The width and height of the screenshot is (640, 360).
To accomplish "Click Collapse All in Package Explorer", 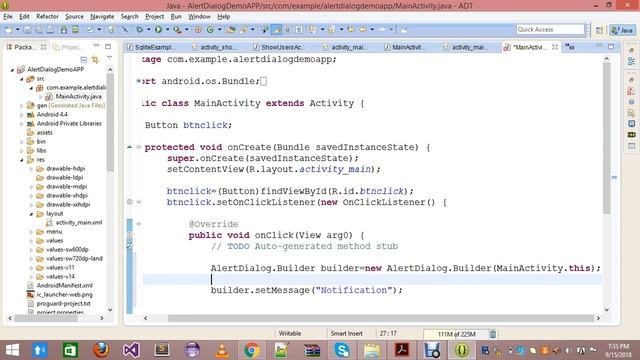I will point(84,60).
